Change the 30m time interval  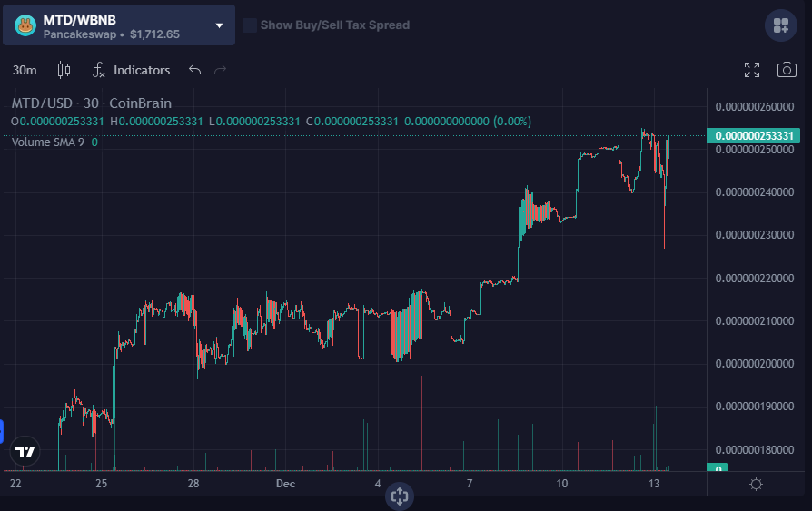click(25, 70)
